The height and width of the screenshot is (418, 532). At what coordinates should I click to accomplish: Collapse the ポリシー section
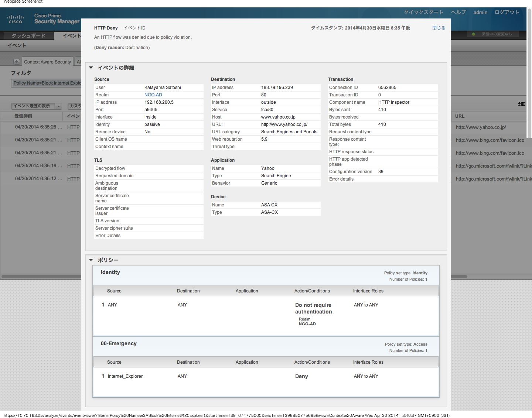[91, 260]
